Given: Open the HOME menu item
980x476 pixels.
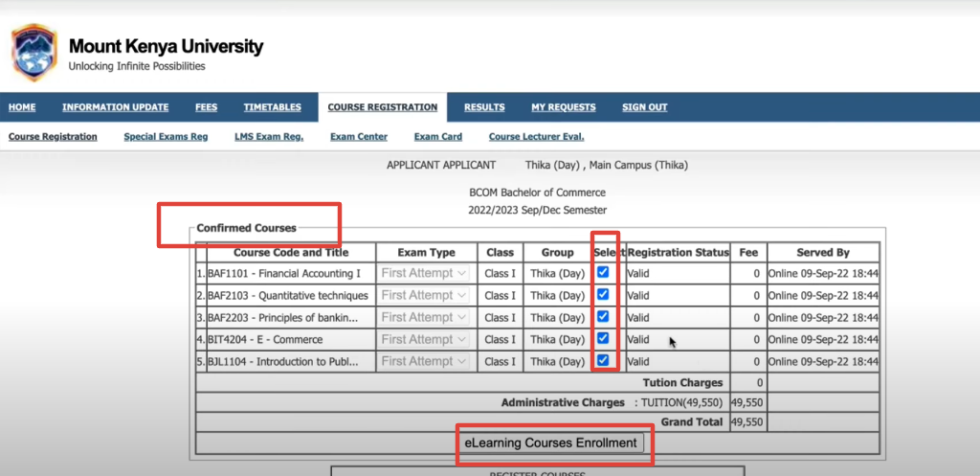Looking at the screenshot, I should (22, 107).
